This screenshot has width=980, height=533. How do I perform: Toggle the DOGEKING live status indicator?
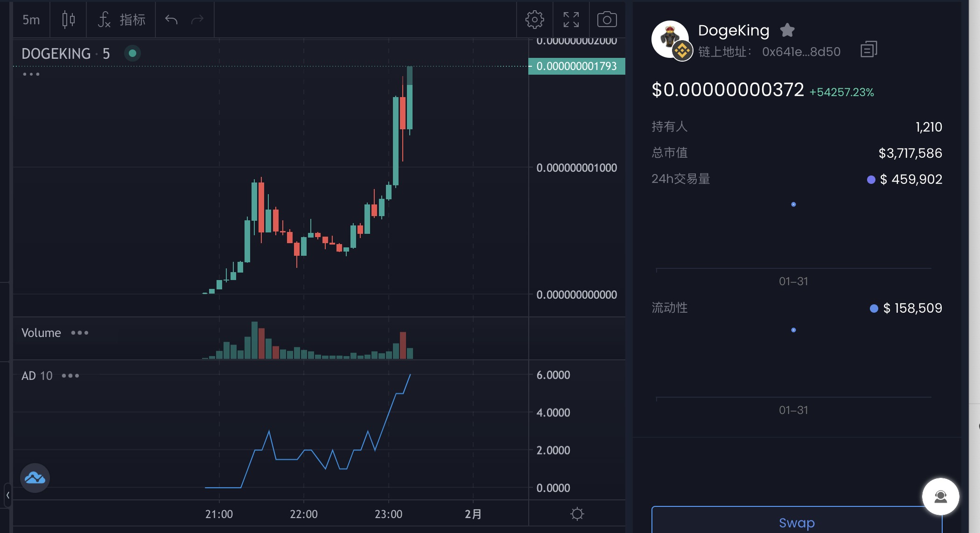(x=133, y=53)
